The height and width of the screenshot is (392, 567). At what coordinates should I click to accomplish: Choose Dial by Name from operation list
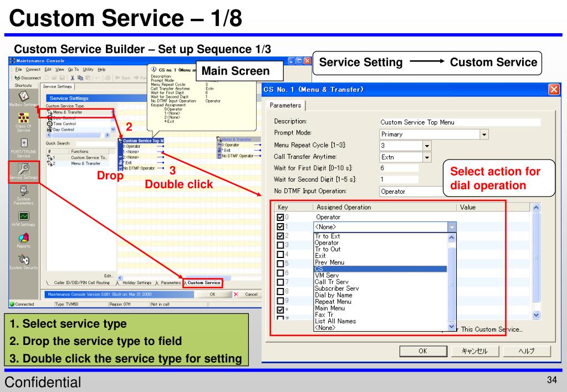(380, 295)
